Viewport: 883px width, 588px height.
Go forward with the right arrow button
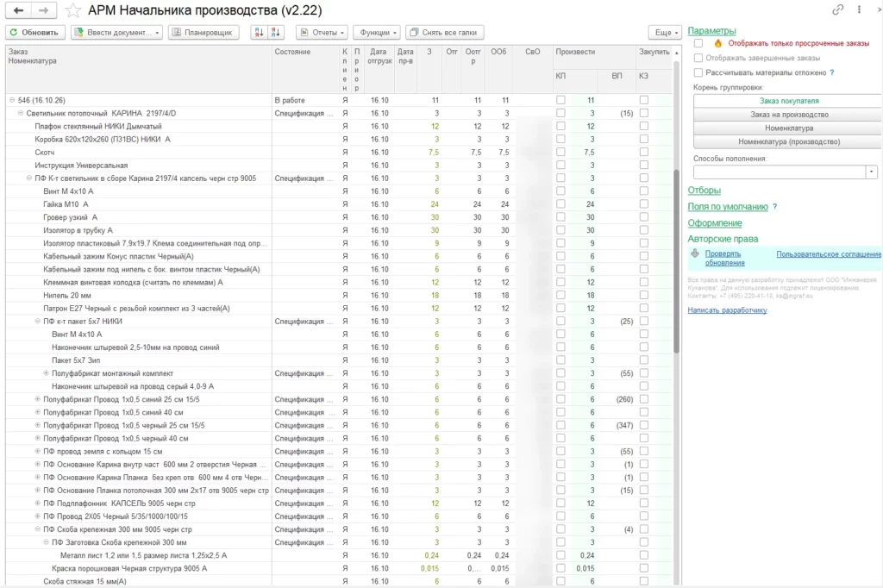pos(43,10)
